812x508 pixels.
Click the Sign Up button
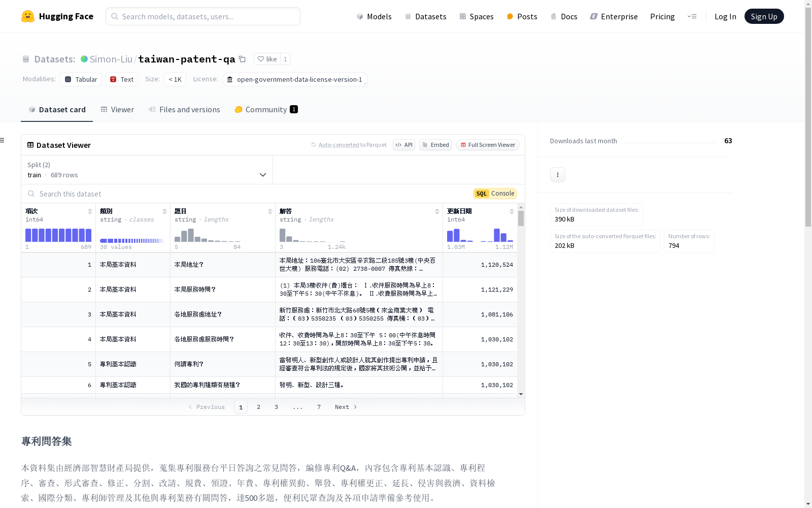(x=764, y=16)
